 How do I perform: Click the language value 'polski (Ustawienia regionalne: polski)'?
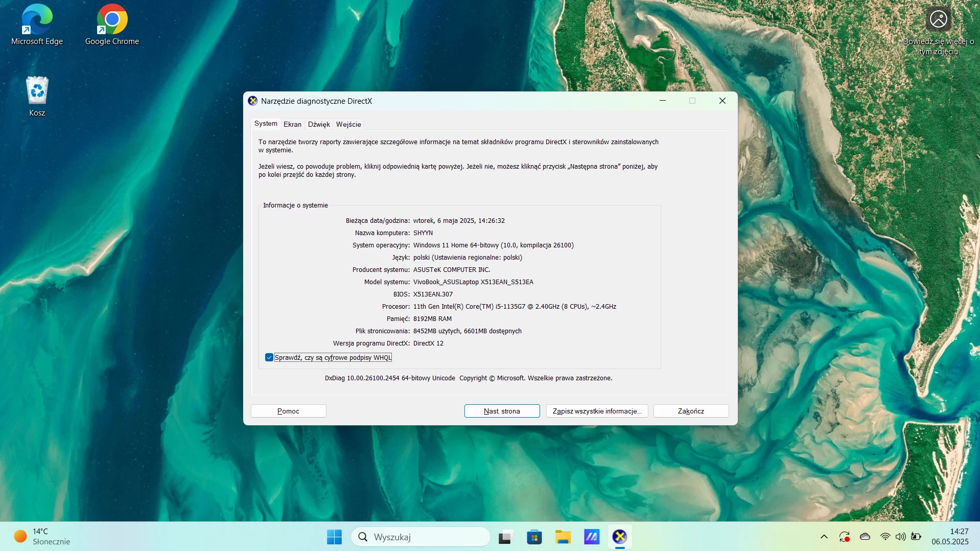[x=468, y=258]
